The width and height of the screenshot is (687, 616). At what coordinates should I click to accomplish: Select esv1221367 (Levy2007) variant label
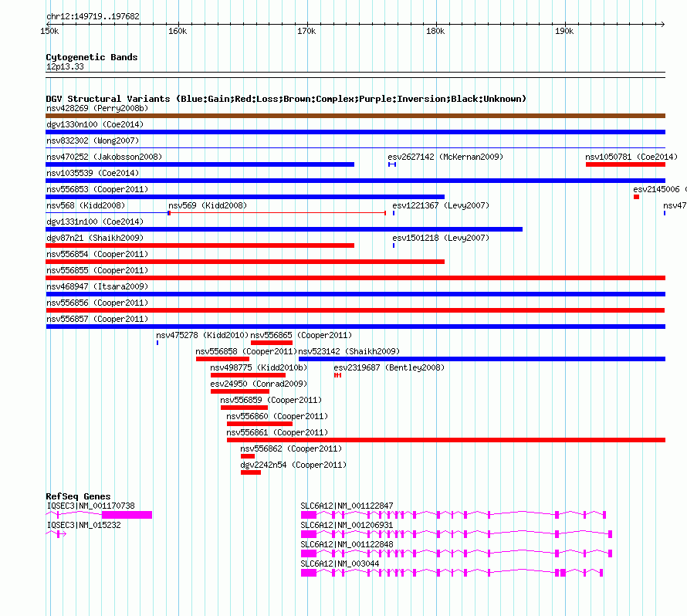(441, 205)
